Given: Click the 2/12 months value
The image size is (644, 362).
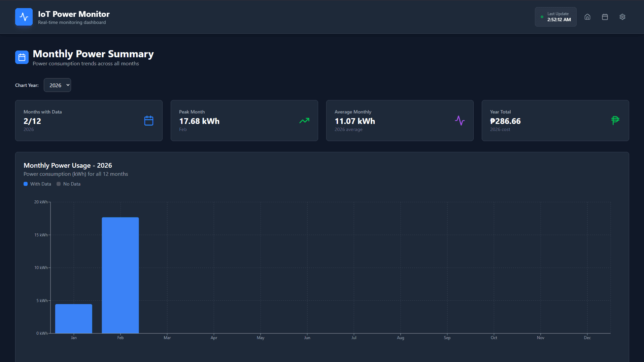Looking at the screenshot, I should coord(32,121).
